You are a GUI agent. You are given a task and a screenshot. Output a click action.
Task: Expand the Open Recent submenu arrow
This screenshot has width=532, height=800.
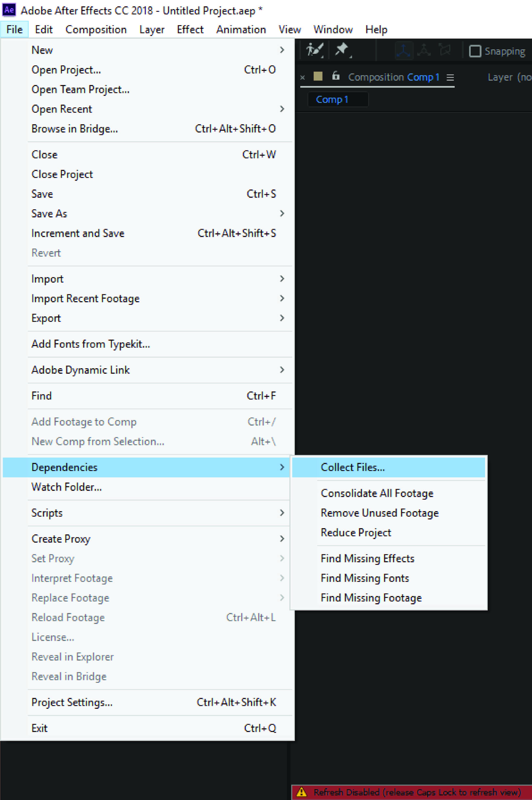coord(282,109)
